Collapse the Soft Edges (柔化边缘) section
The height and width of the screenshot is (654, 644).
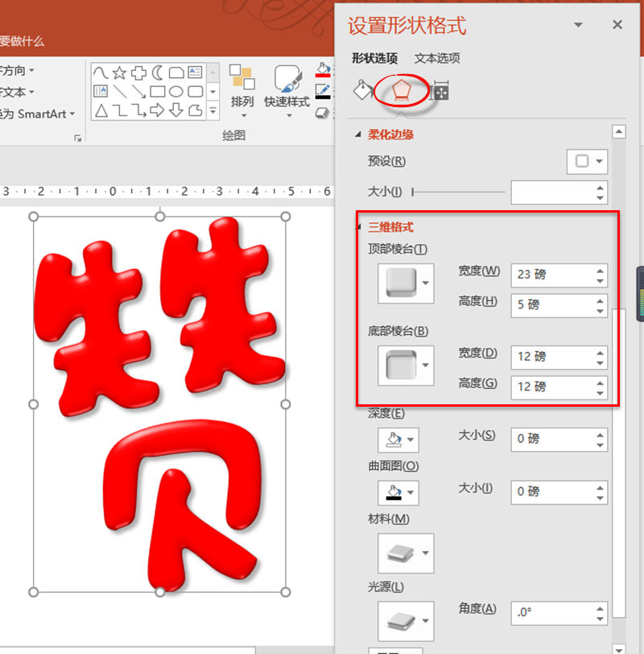(x=357, y=135)
